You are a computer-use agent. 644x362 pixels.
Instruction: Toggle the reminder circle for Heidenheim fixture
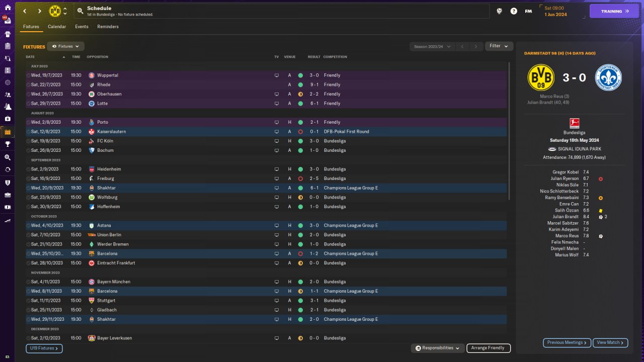click(28, 169)
